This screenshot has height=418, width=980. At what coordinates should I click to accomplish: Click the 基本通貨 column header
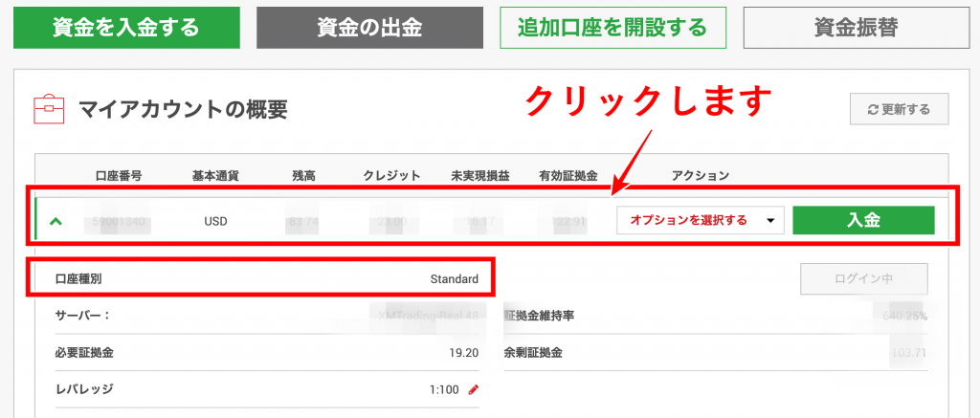215,175
